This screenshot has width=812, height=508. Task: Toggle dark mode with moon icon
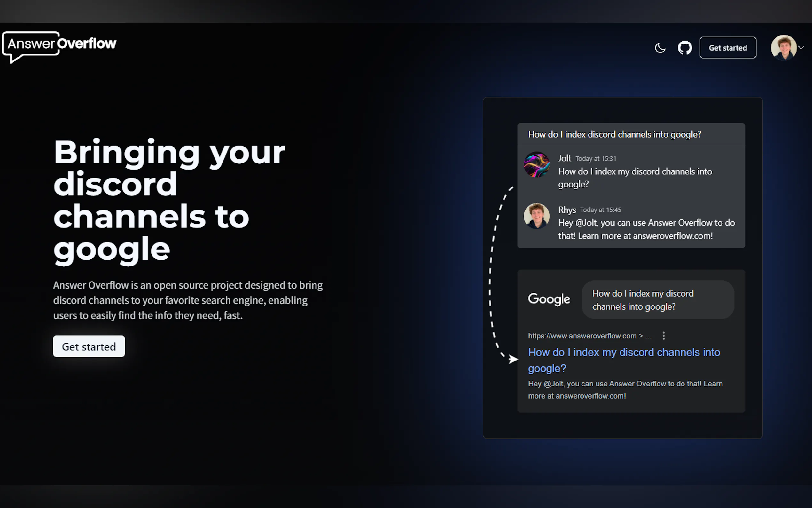[x=660, y=48]
